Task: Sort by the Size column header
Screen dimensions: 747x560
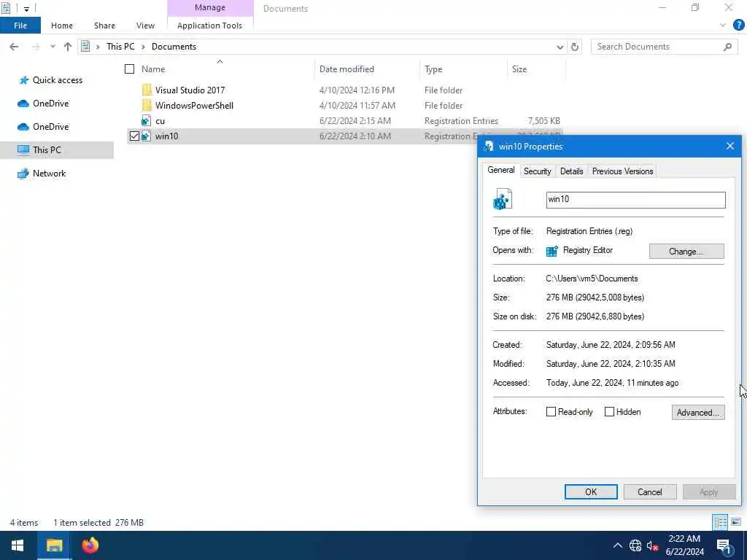Action: click(519, 69)
